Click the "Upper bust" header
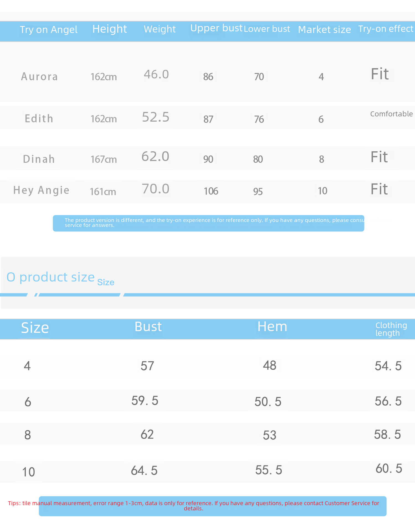415x532 pixels. [x=216, y=28]
